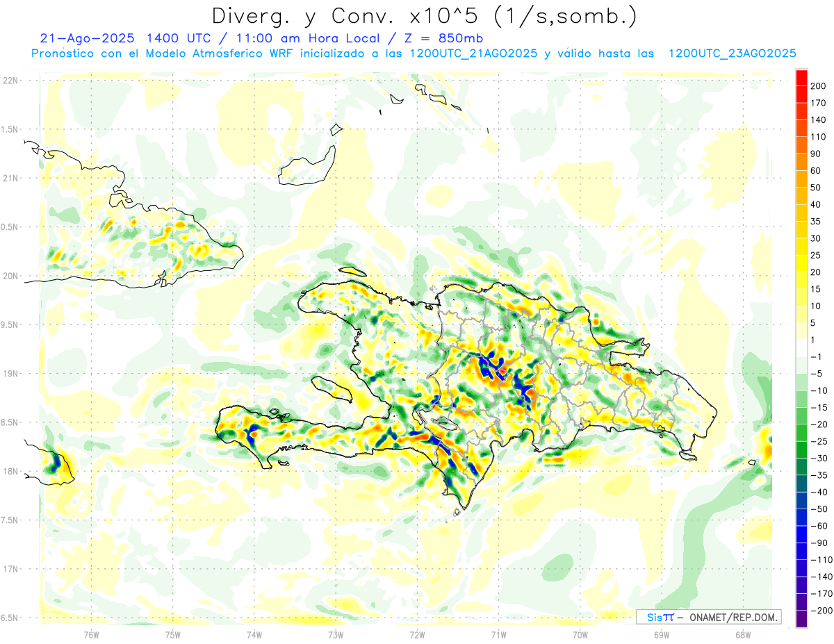Click the "17N" latitude label
This screenshot has height=644, width=834.
pyautogui.click(x=10, y=569)
